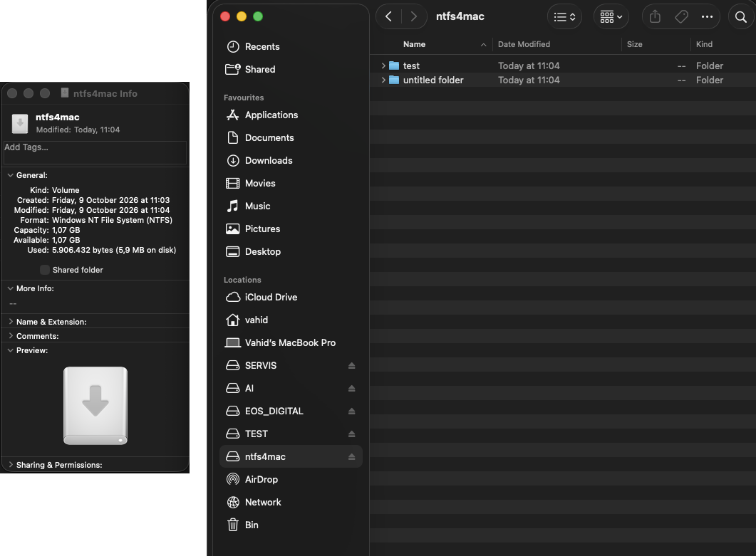
Task: Click the TEST drive icon
Action: coord(233,434)
